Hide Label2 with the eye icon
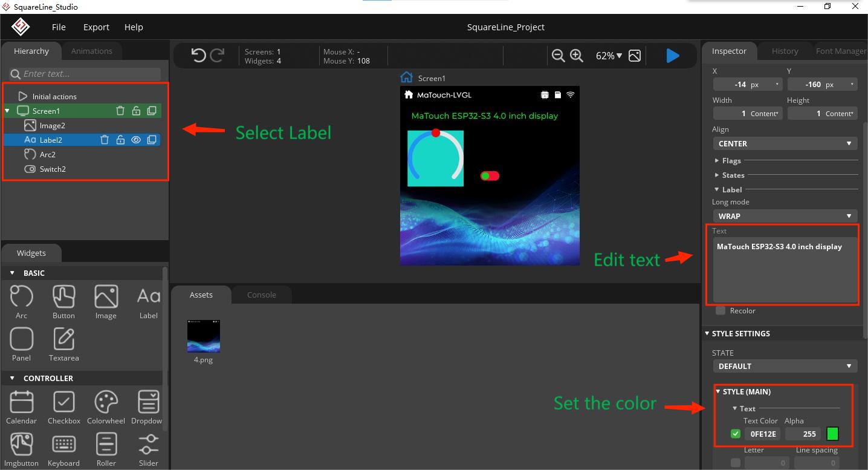 coord(136,140)
